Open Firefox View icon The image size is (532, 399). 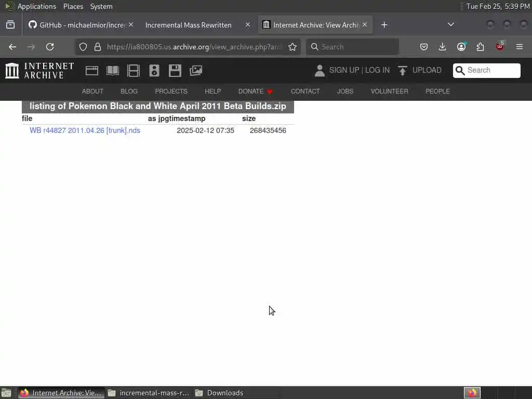pos(10,25)
